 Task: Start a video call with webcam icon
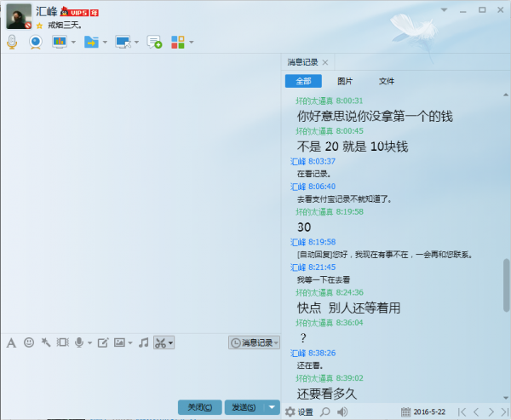click(36, 42)
